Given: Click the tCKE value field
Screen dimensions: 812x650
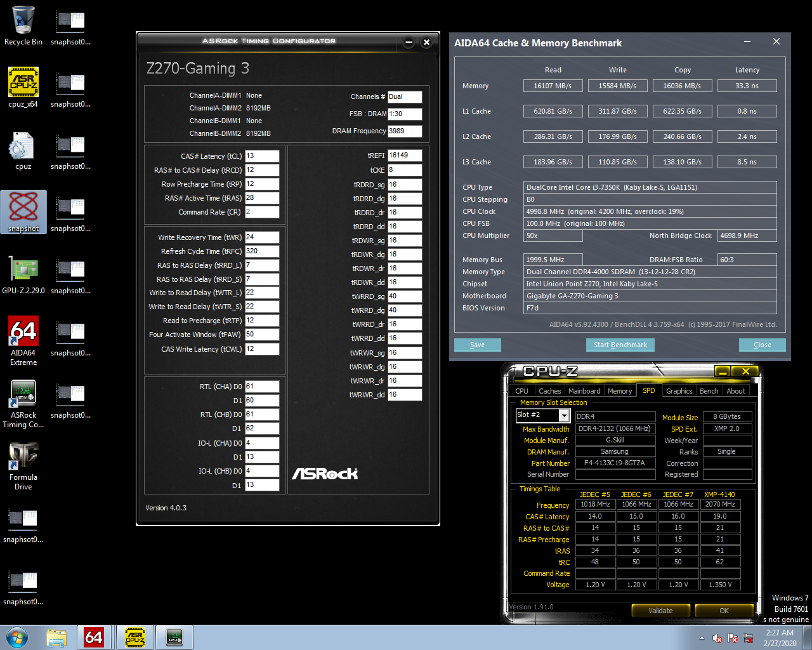Looking at the screenshot, I should click(x=405, y=170).
